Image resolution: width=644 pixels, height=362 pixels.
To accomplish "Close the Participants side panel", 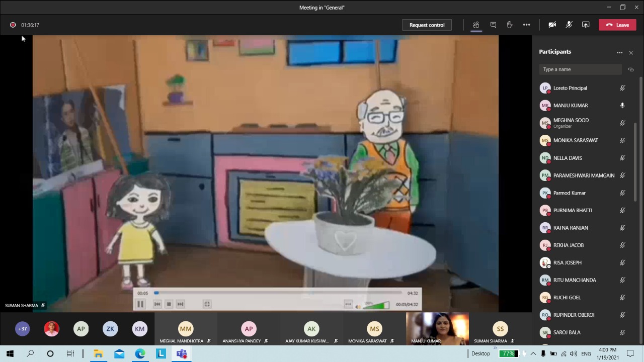I will (631, 52).
